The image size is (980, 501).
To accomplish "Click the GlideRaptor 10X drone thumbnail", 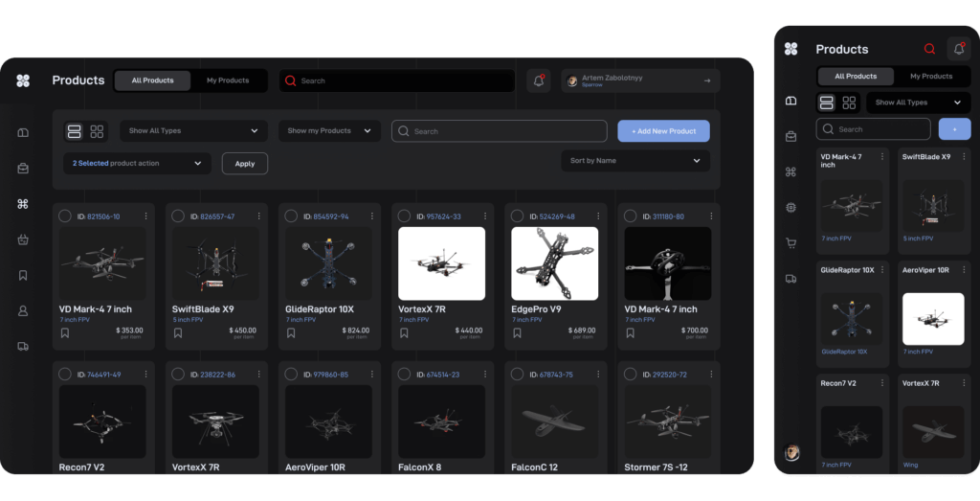I will tap(329, 263).
